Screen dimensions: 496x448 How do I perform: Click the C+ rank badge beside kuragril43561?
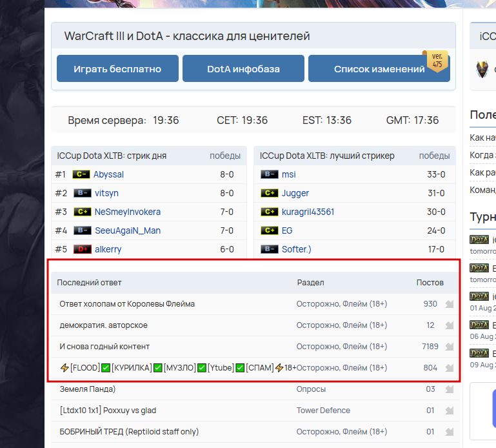[x=270, y=212]
